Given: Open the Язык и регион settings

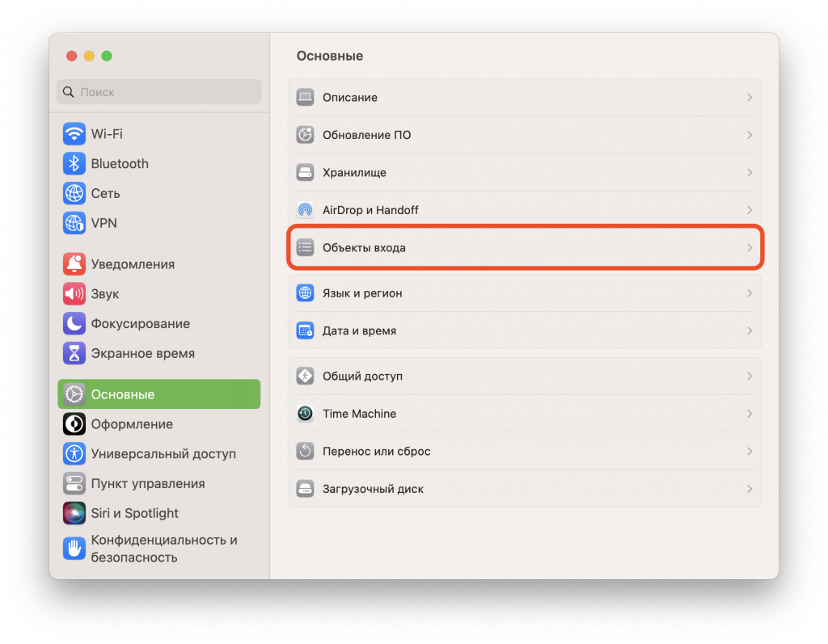Looking at the screenshot, I should [362, 293].
